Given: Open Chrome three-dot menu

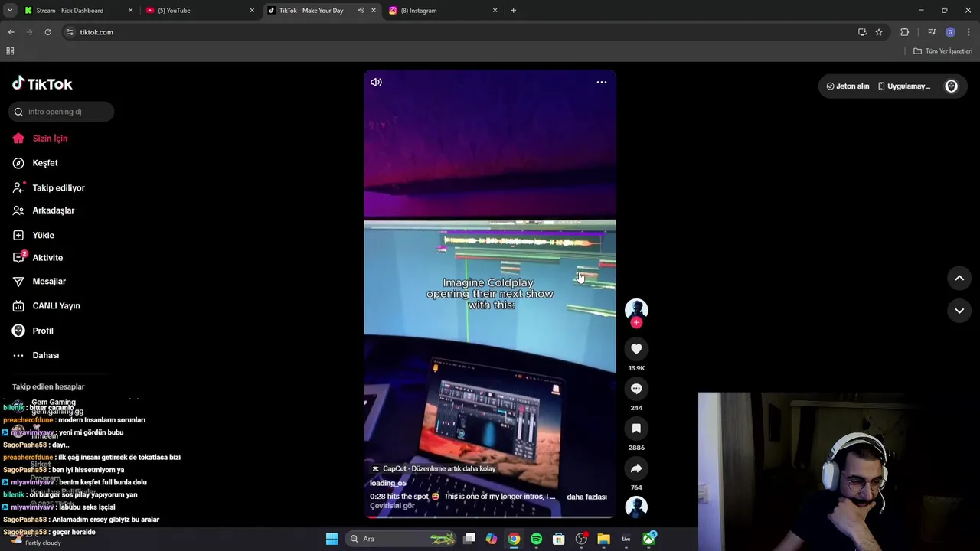Looking at the screenshot, I should [969, 32].
